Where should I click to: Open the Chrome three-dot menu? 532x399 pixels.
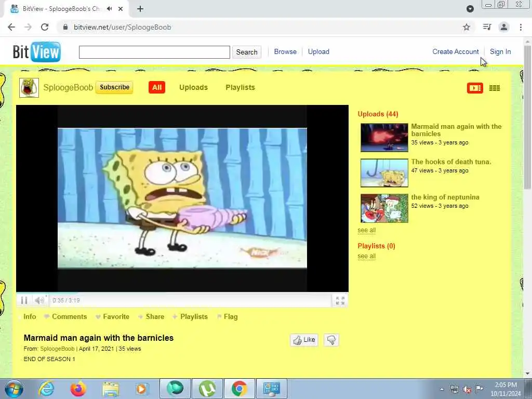tap(521, 27)
